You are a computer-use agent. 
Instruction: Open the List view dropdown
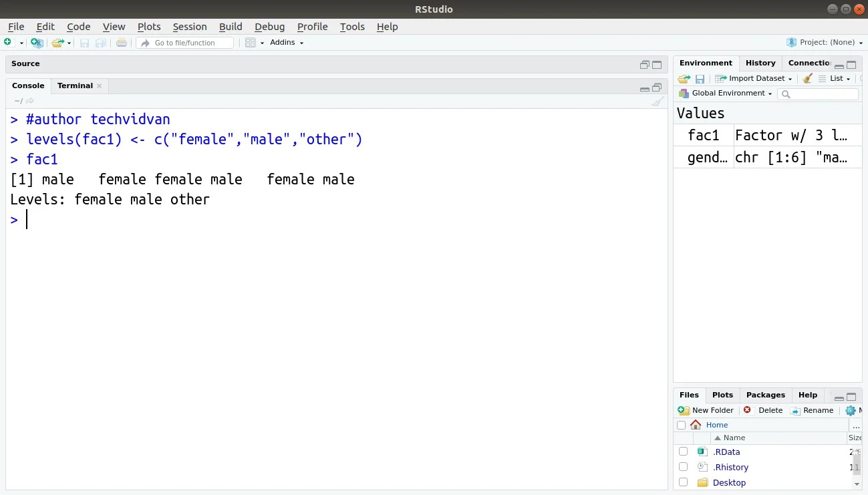pyautogui.click(x=835, y=79)
